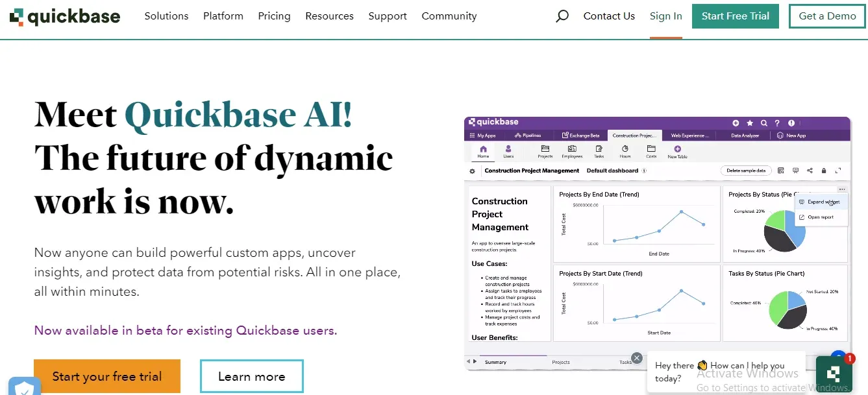Image resolution: width=868 pixels, height=395 pixels.
Task: Click the Sign In link
Action: click(665, 16)
